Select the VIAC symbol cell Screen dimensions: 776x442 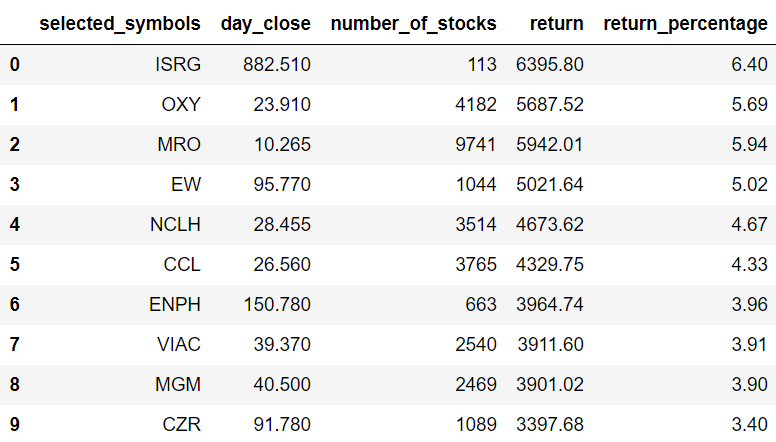pyautogui.click(x=179, y=344)
